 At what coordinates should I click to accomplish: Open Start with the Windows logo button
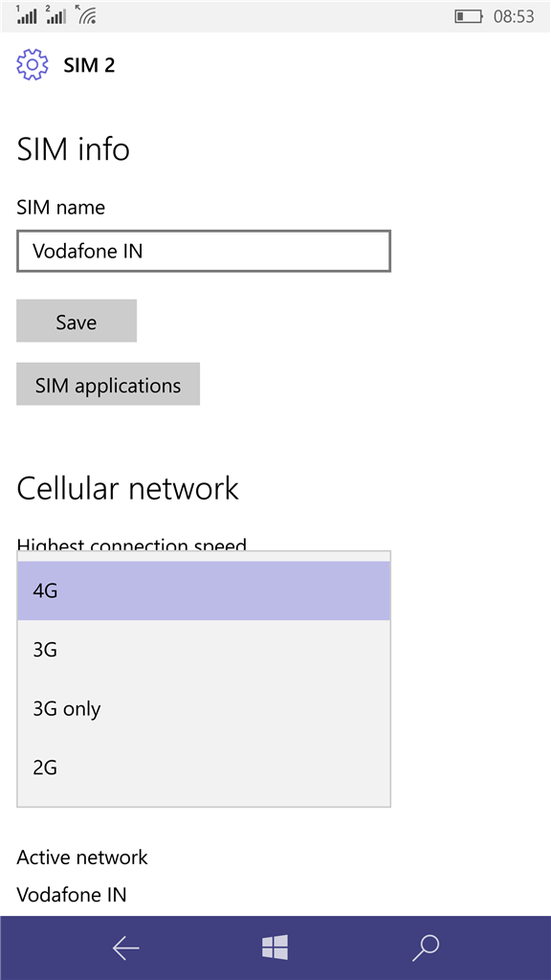click(275, 947)
